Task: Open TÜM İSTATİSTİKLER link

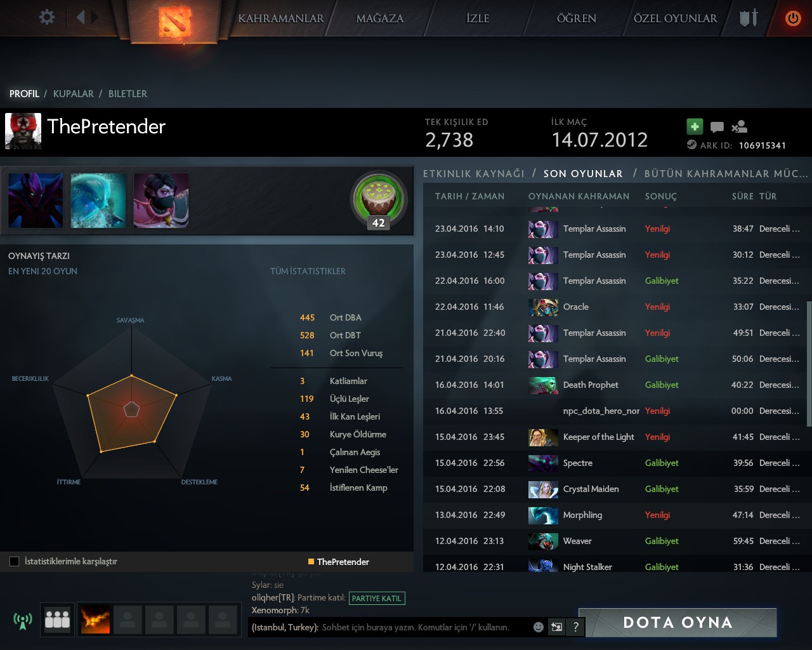Action: (308, 271)
